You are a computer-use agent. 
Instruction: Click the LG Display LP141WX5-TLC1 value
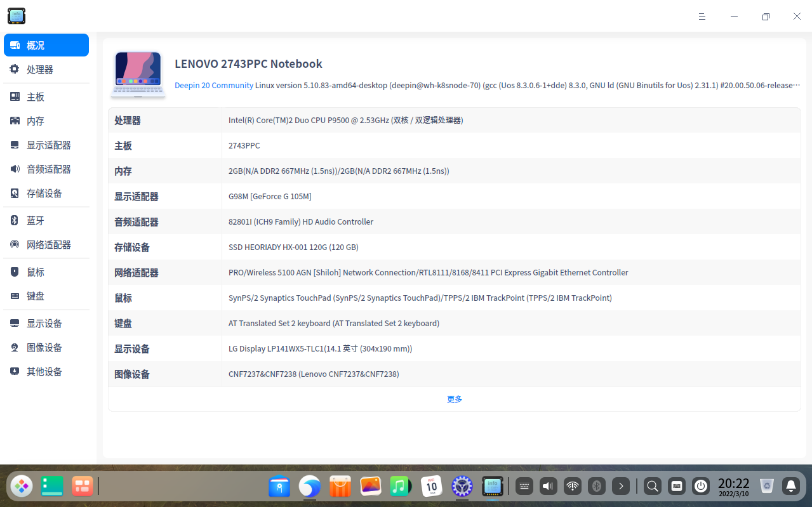coord(321,348)
